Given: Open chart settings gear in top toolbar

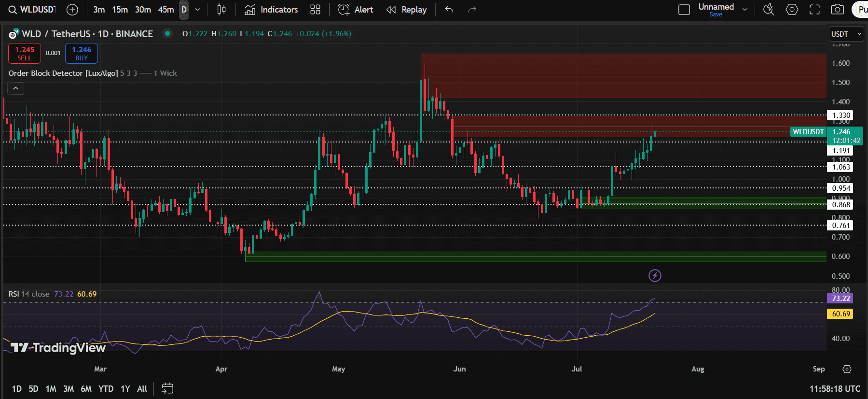Looking at the screenshot, I should [792, 10].
